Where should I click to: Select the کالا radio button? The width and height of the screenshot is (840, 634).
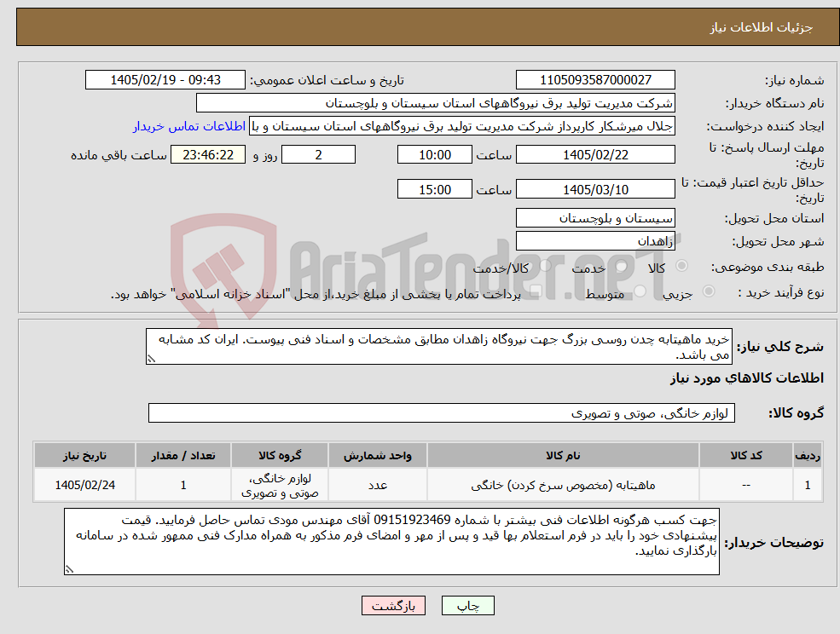[x=682, y=266]
